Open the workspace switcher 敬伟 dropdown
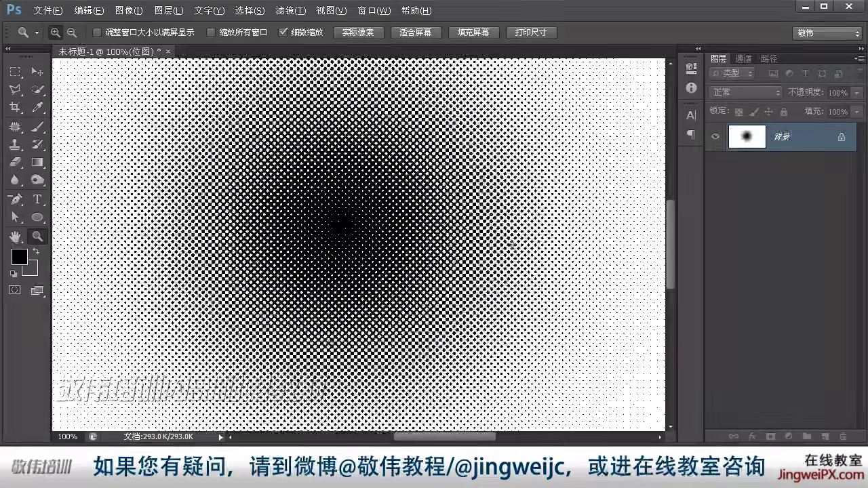 click(x=827, y=33)
